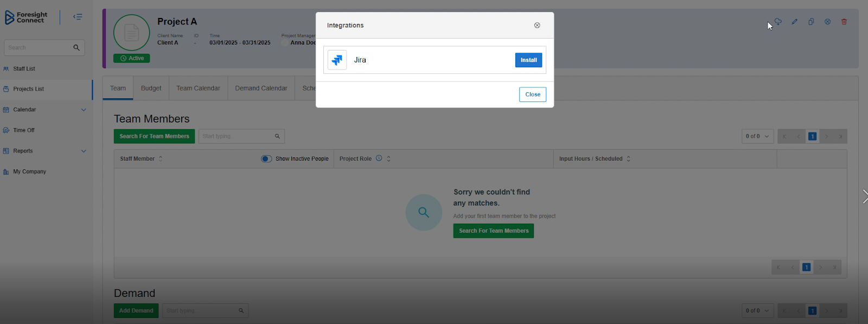The image size is (868, 324).
Task: Click the Calendar icon in the sidebar
Action: [x=6, y=110]
